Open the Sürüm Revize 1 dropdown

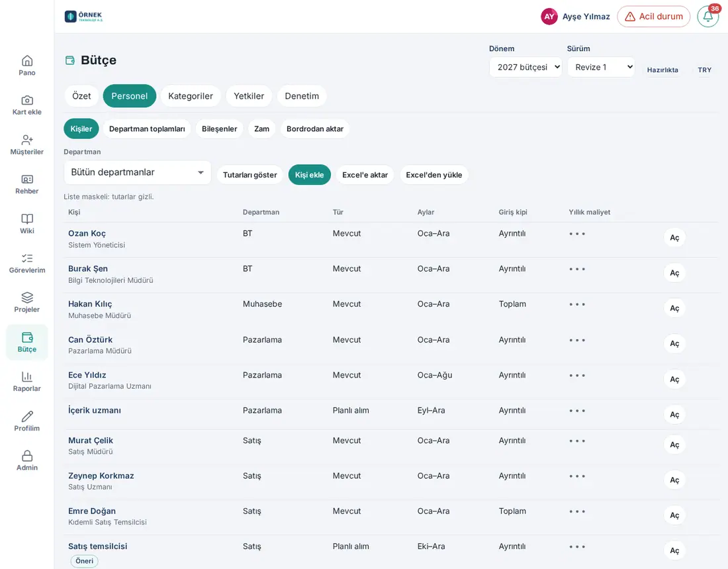601,68
